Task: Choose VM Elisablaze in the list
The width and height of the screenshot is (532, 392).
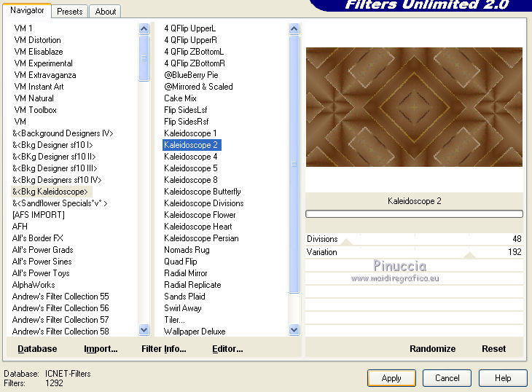Action: tap(39, 52)
